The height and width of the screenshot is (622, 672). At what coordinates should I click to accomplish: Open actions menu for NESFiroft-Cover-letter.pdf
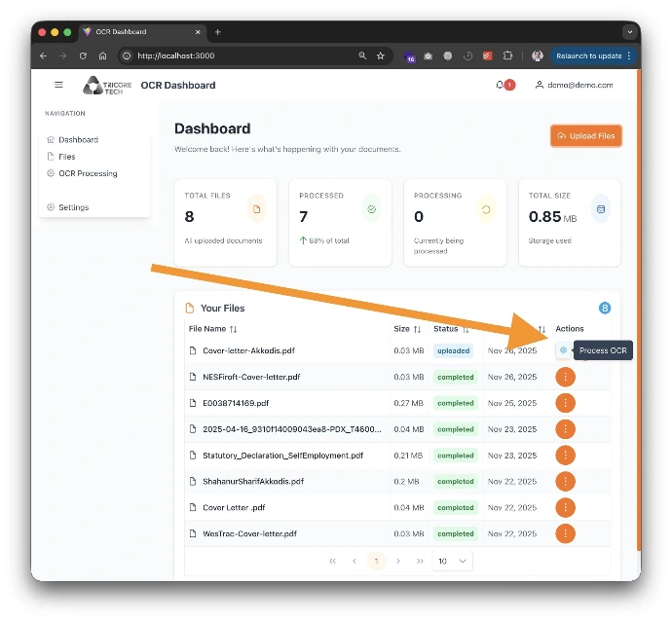(x=565, y=377)
